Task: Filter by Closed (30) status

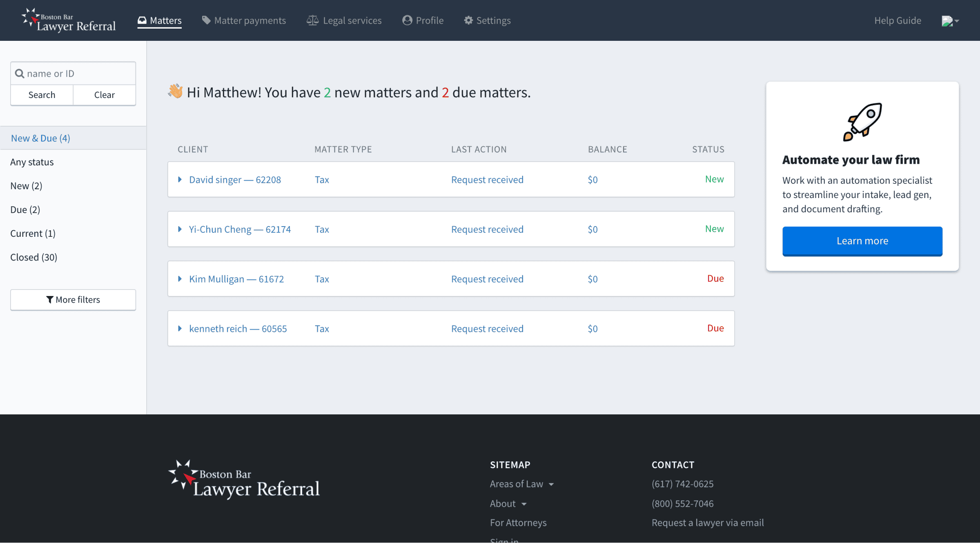Action: 33,257
